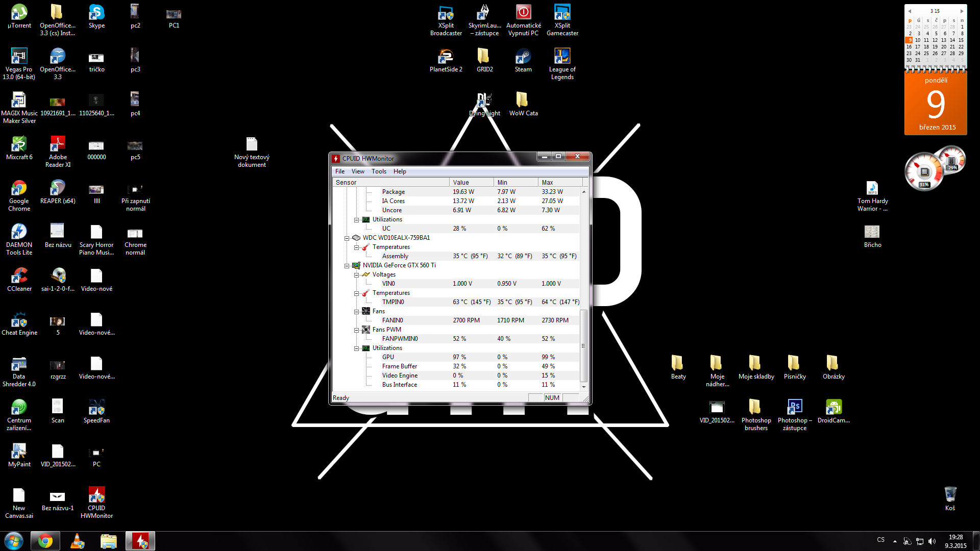Select the XSplit Gamecaster desktop icon
The image size is (980, 551).
[x=562, y=19]
